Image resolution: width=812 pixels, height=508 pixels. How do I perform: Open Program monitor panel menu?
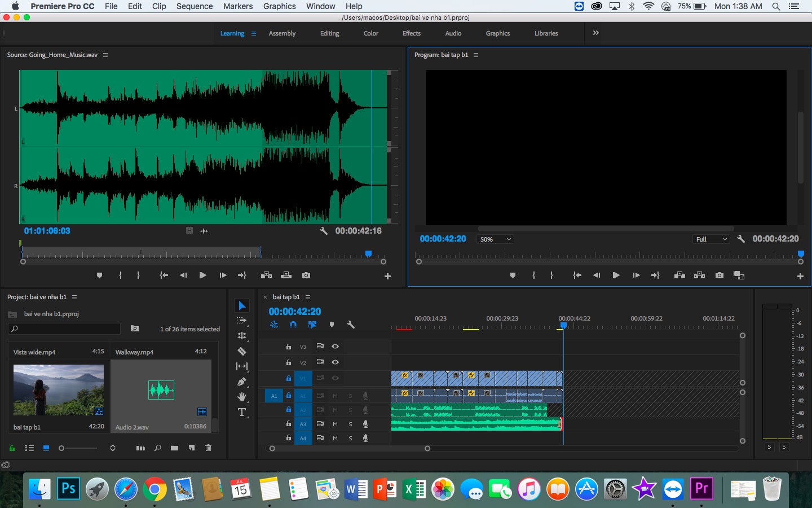[x=476, y=55]
